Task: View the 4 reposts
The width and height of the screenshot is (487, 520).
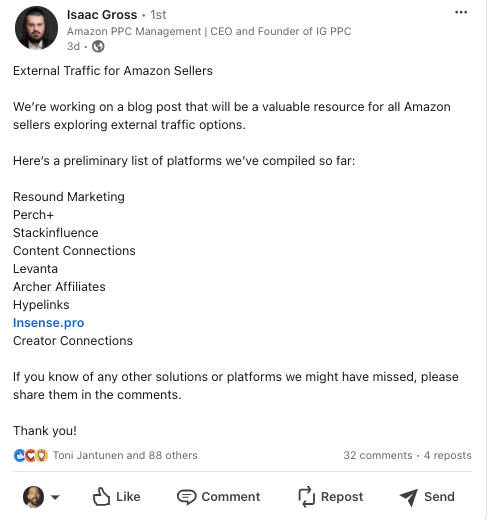Action: coord(448,455)
